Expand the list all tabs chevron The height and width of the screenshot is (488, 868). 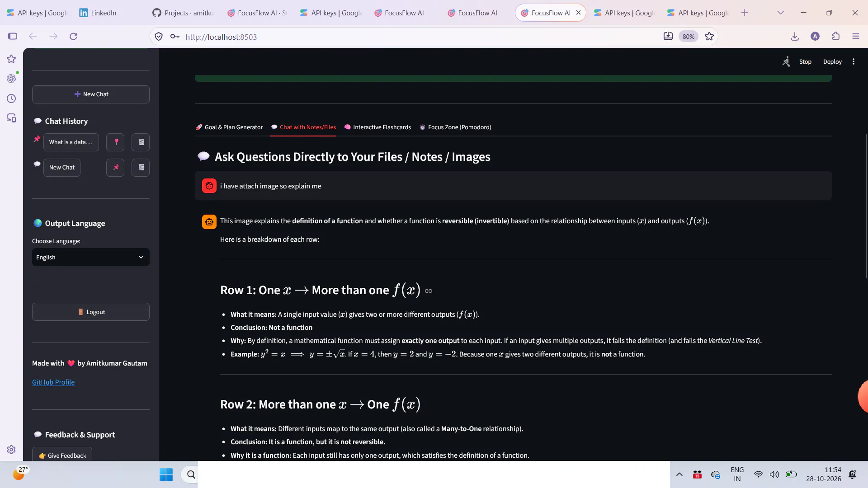[x=781, y=13]
